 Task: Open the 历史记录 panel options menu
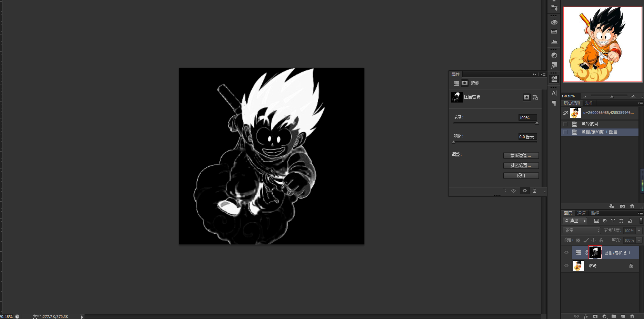pos(640,103)
